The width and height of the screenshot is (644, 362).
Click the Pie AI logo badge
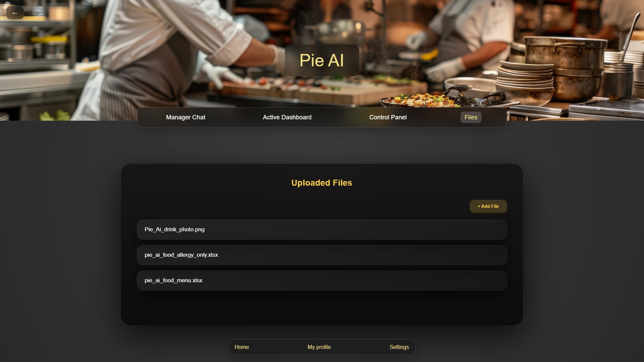pos(322,60)
